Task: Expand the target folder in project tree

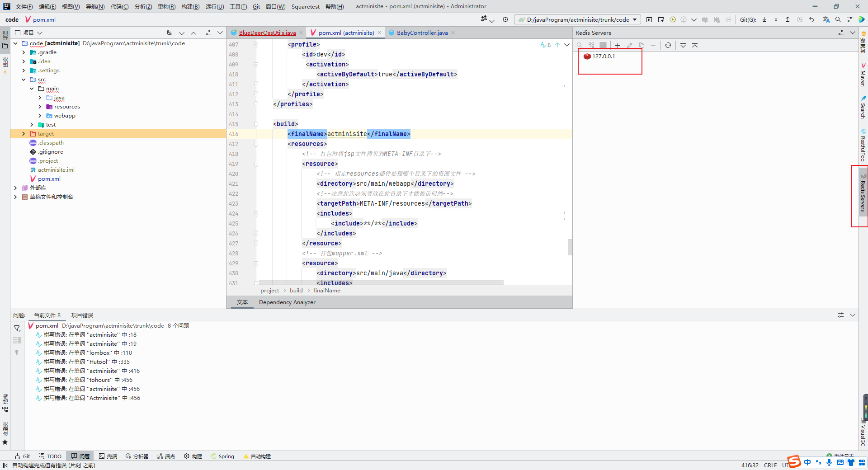Action: point(24,134)
